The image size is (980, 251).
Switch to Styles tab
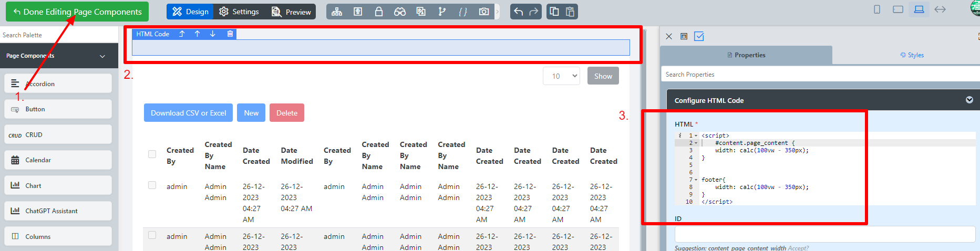click(x=912, y=55)
